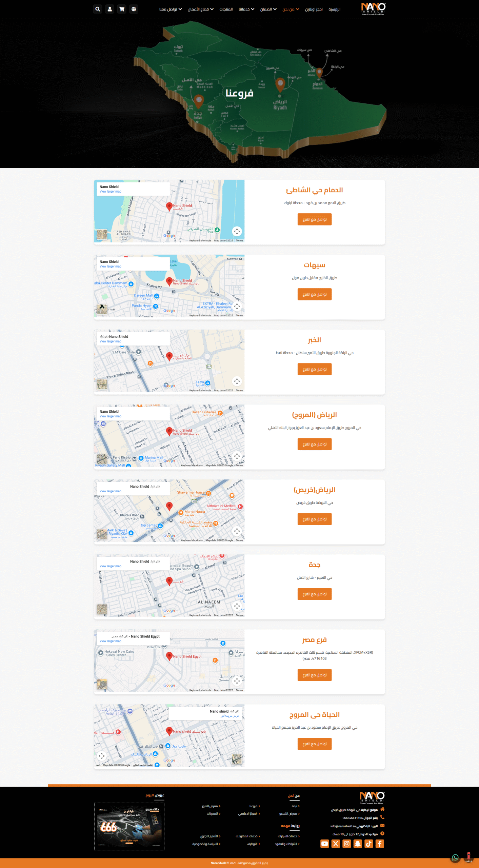The width and height of the screenshot is (479, 868).
Task: Open the السياسة والخصوصية footer link
Action: (206, 844)
